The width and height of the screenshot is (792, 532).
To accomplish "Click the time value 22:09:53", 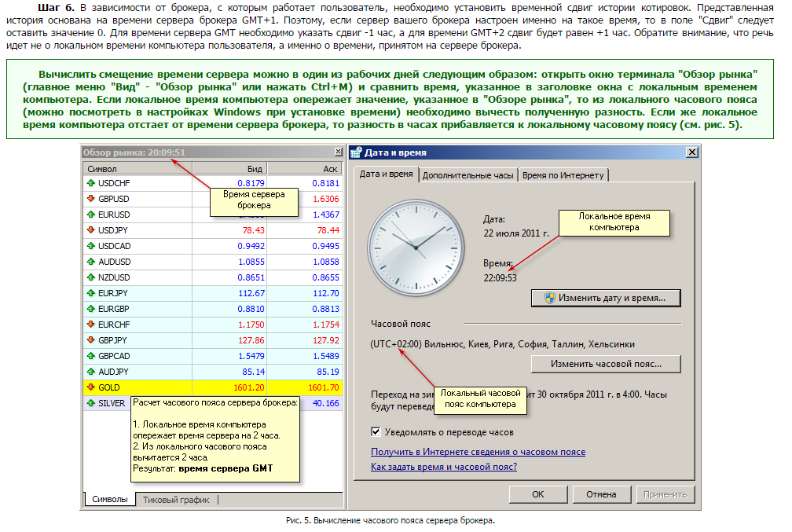I will [x=500, y=278].
